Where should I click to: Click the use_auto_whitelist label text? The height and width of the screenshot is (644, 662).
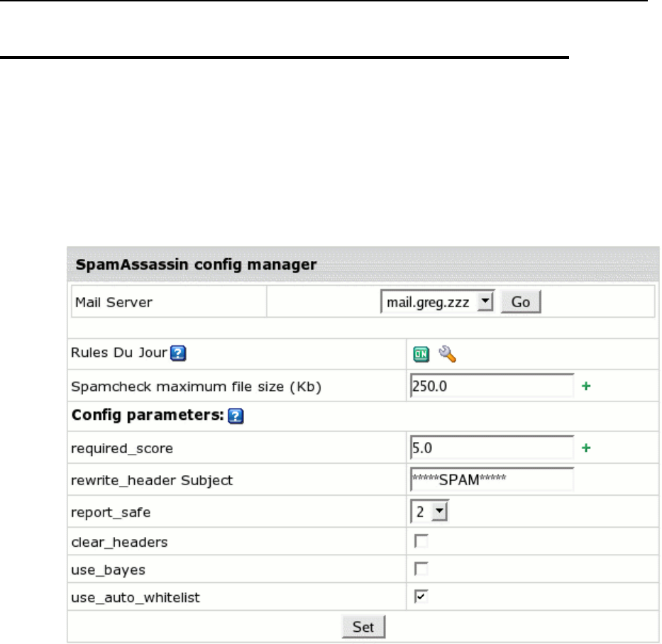136,598
